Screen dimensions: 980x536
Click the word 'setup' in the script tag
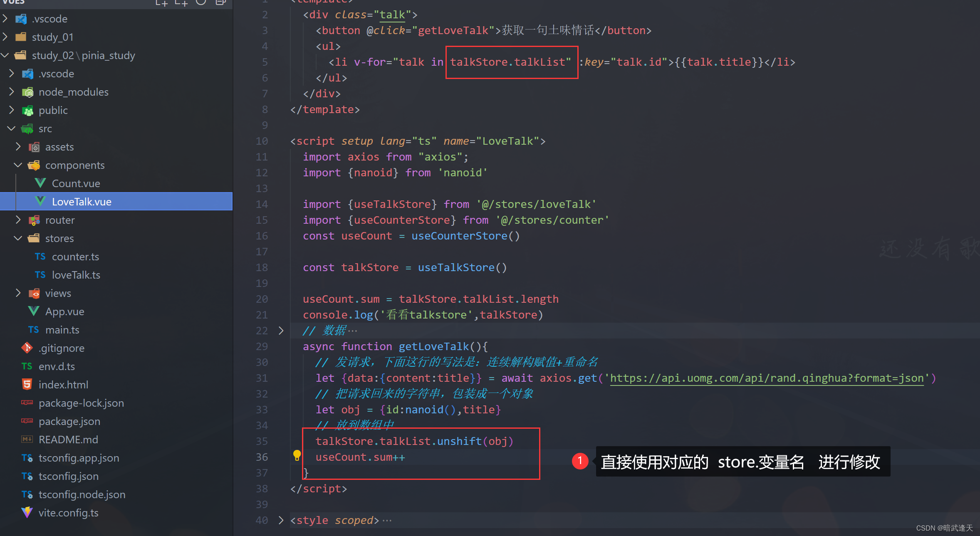point(357,141)
